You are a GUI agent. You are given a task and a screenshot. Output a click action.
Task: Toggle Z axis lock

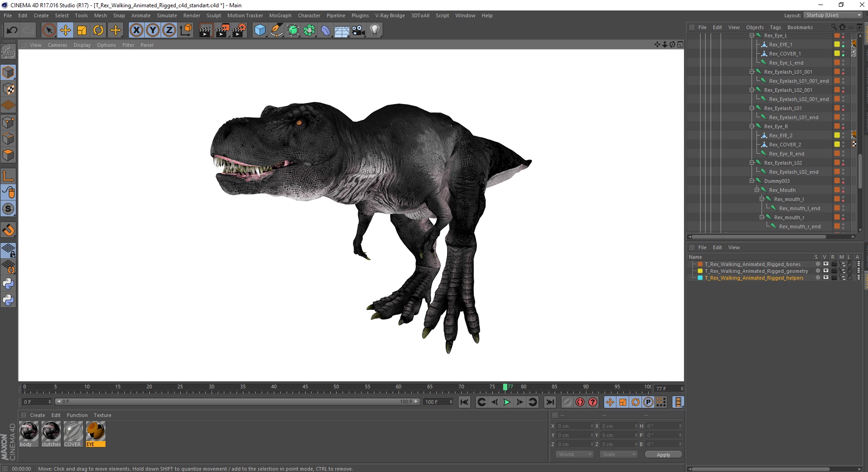click(169, 30)
